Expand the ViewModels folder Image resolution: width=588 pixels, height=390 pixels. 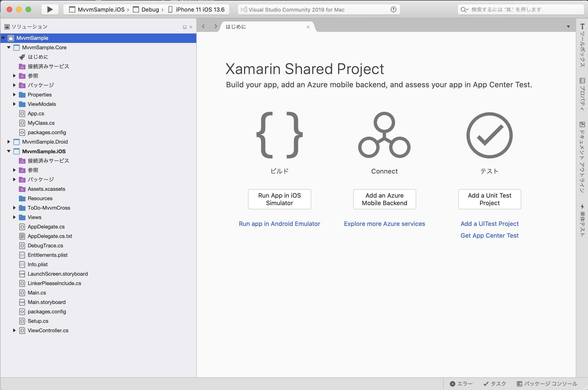[14, 104]
